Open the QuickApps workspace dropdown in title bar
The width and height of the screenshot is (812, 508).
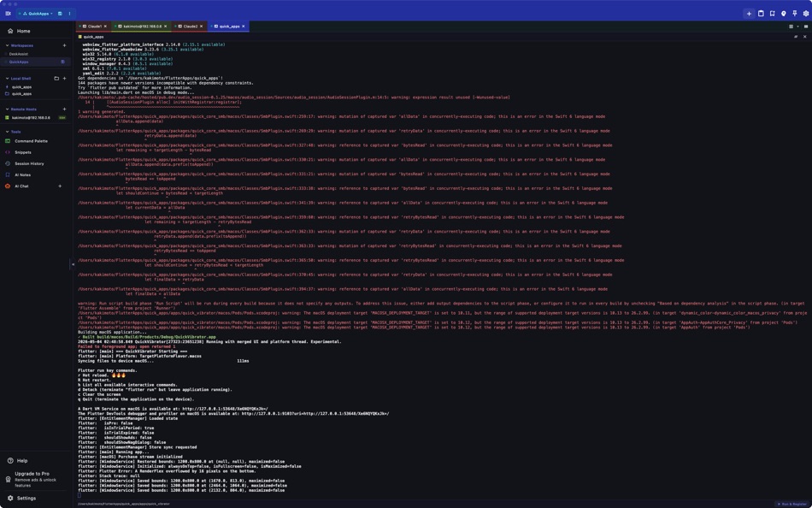tap(38, 14)
